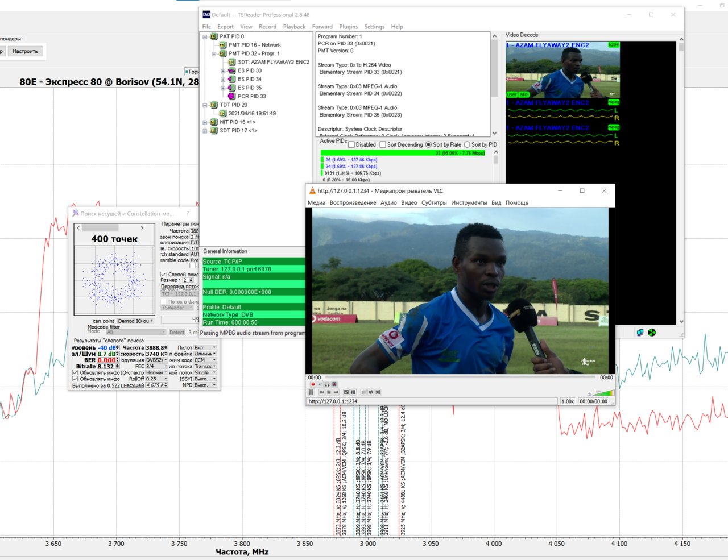This screenshot has width=728, height=560.
Task: Toggle second Обновлять инфо checkbox
Action: tap(75, 379)
